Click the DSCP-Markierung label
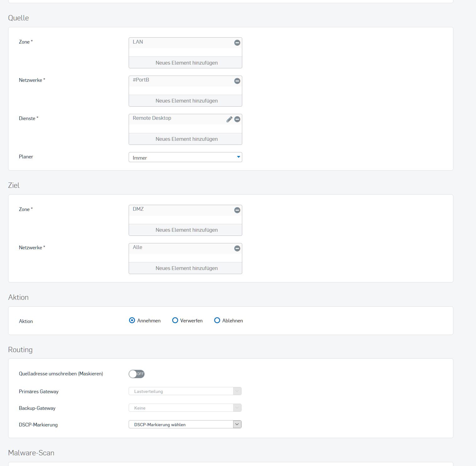The height and width of the screenshot is (466, 476). [38, 425]
